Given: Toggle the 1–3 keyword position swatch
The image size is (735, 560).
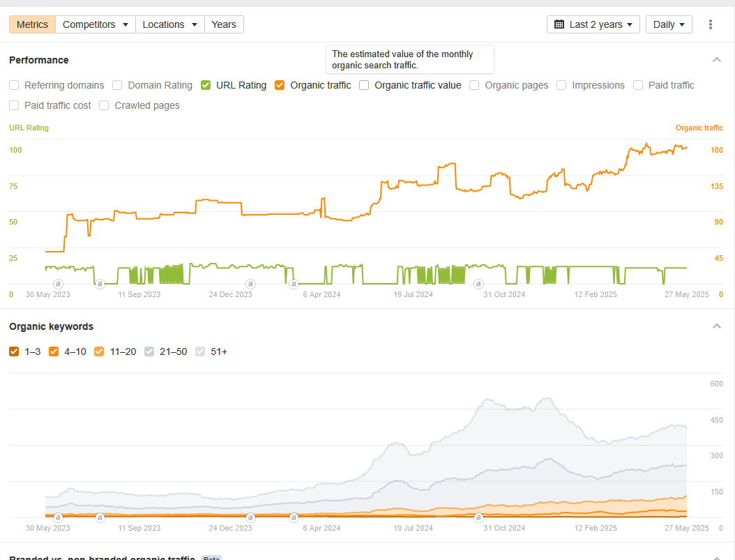Looking at the screenshot, I should [x=14, y=351].
